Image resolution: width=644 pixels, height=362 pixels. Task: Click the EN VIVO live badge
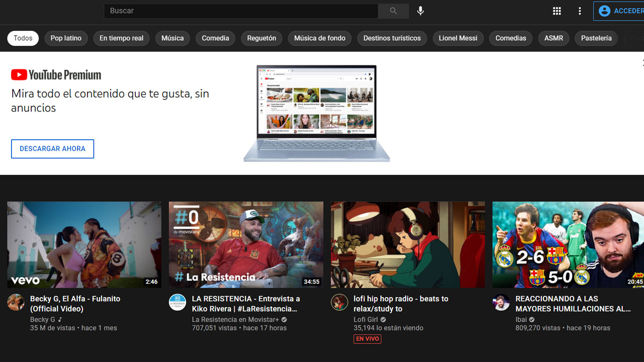[x=367, y=339]
